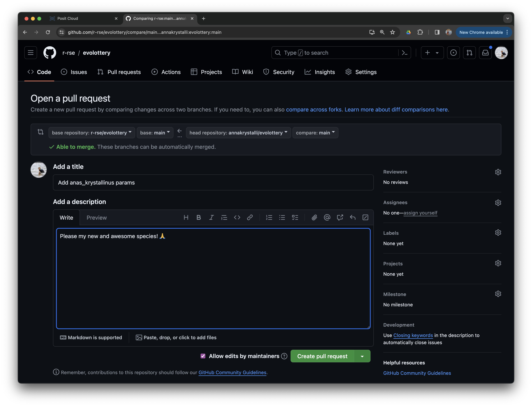Click the assign yourself link
This screenshot has width=532, height=407.
coord(420,213)
